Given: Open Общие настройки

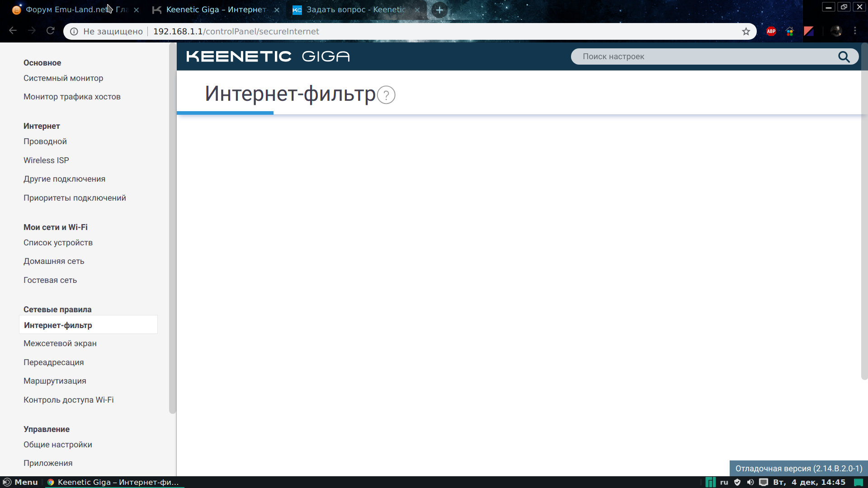Looking at the screenshot, I should point(58,445).
